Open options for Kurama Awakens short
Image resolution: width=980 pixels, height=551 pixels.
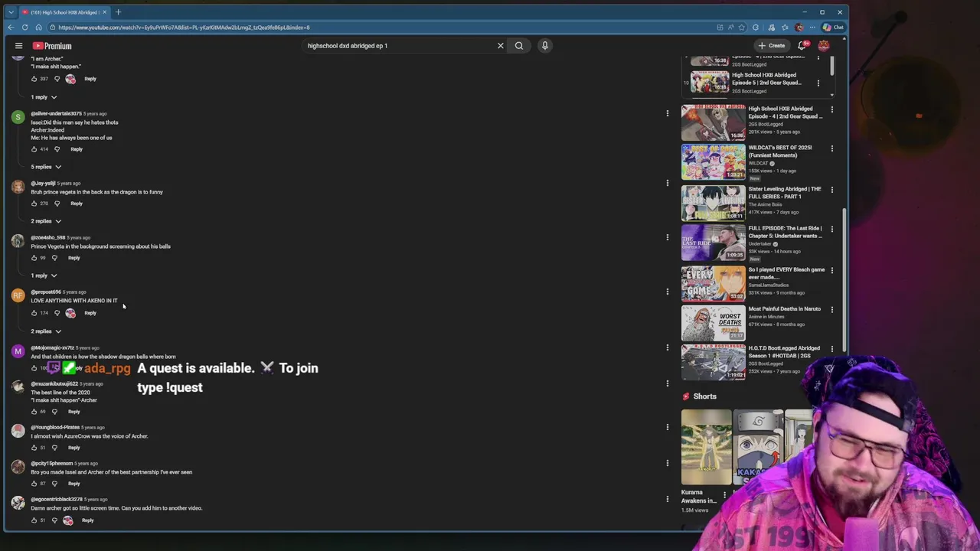tap(724, 496)
